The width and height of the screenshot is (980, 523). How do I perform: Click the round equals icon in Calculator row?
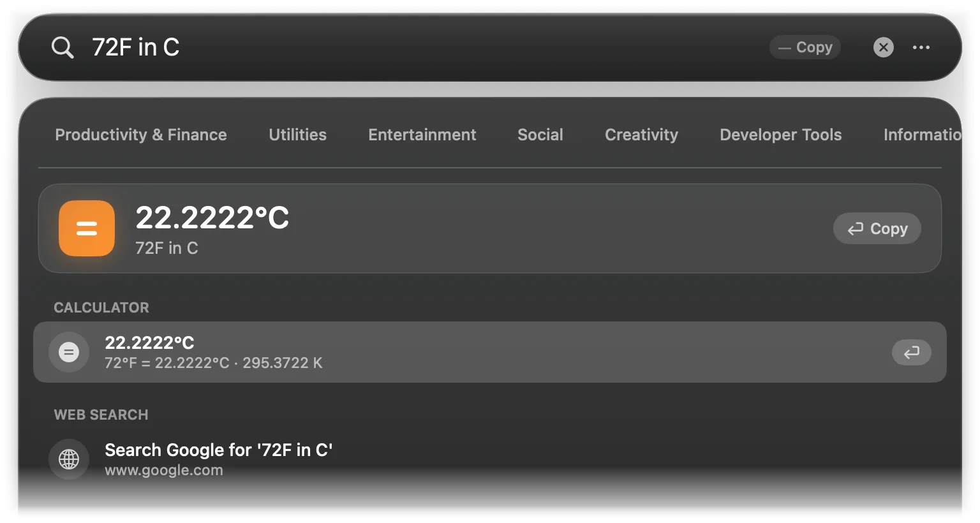click(x=69, y=352)
